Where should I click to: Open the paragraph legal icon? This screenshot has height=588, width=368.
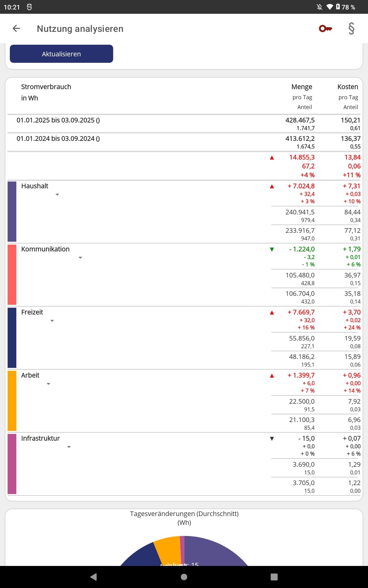[x=351, y=28]
